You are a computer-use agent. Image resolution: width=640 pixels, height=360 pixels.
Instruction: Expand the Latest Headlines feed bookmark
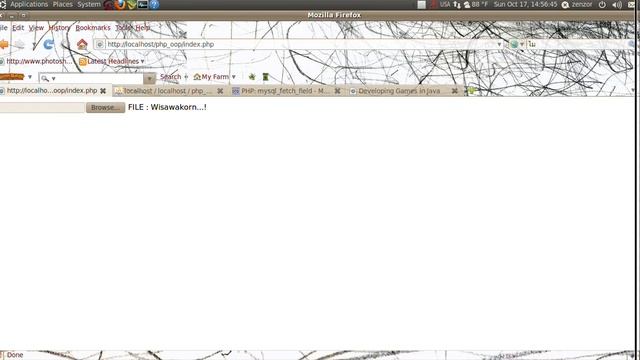[112, 61]
